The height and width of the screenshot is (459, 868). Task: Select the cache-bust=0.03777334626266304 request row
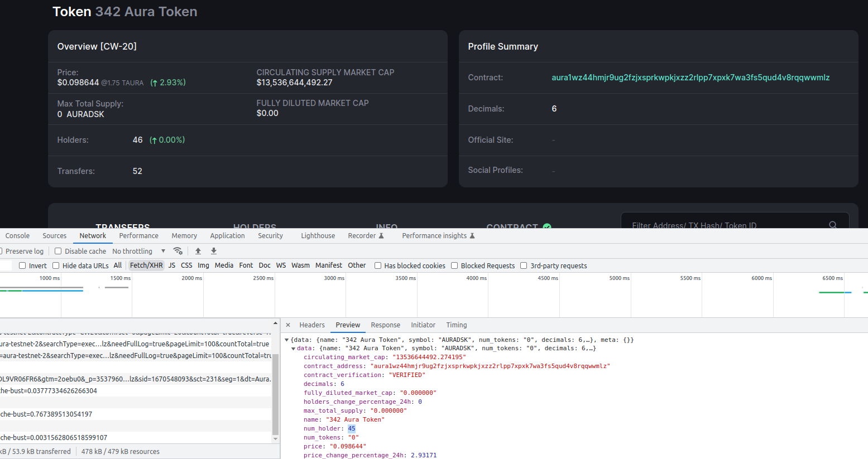click(x=136, y=391)
